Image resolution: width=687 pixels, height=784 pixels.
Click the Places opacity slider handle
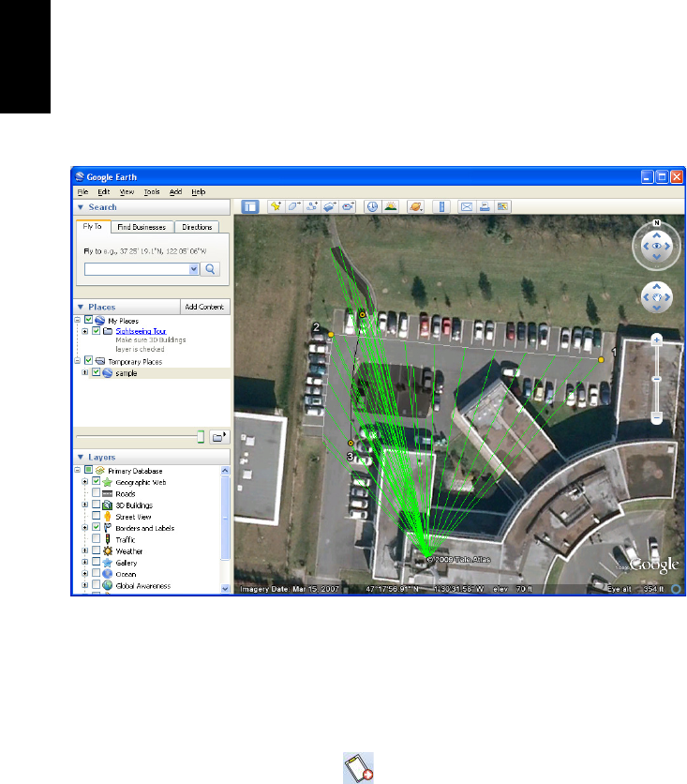pos(201,437)
